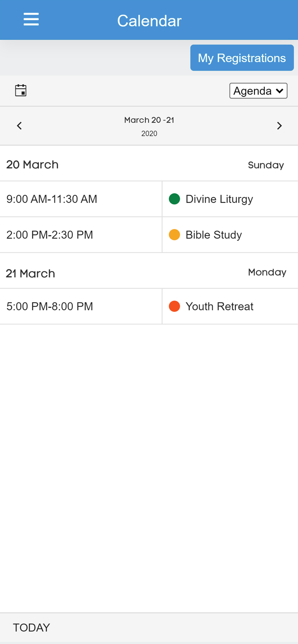
Task: Go to next date range arrow
Action: coord(279,126)
